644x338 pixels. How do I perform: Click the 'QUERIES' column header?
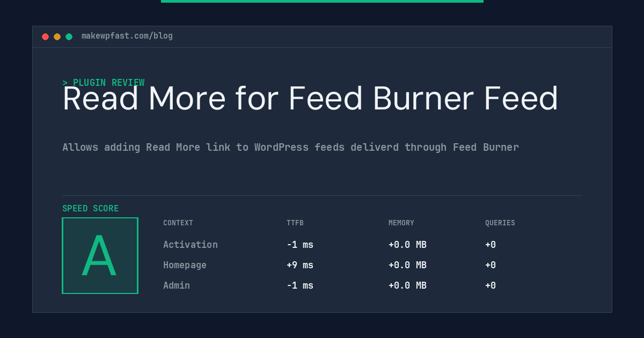pos(500,223)
